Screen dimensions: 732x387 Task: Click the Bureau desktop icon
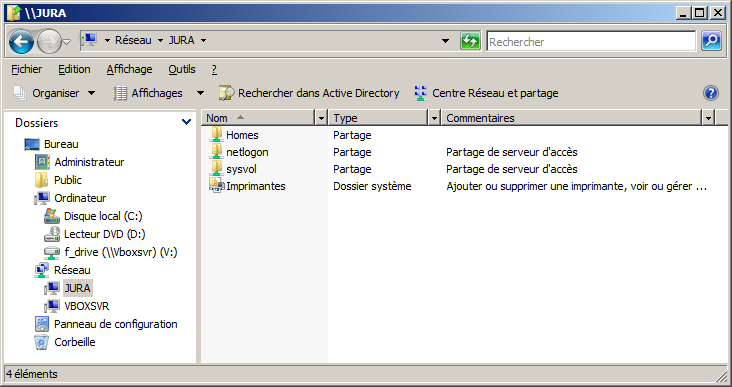tap(32, 144)
